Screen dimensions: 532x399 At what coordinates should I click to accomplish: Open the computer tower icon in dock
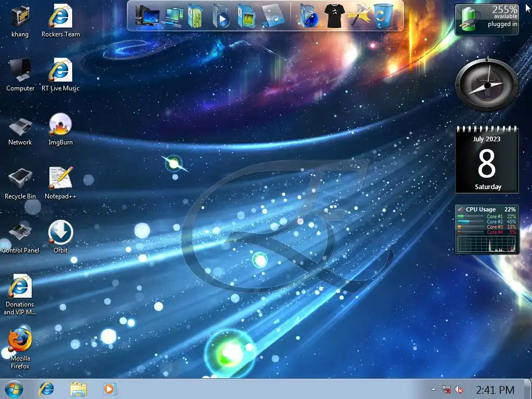[x=147, y=16]
